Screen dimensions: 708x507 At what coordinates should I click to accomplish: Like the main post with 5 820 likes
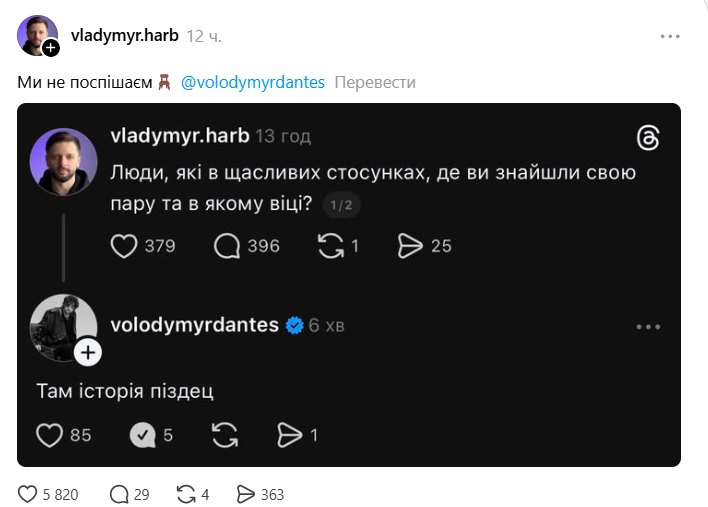(x=28, y=494)
